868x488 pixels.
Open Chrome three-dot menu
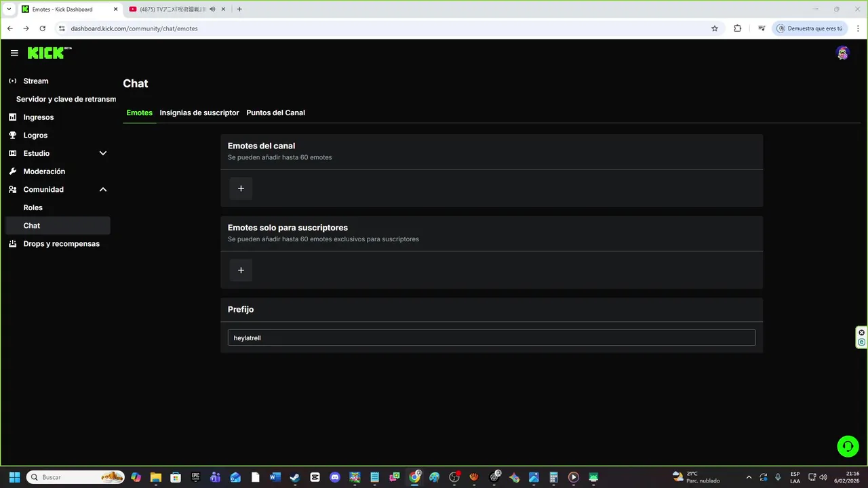tap(857, 28)
